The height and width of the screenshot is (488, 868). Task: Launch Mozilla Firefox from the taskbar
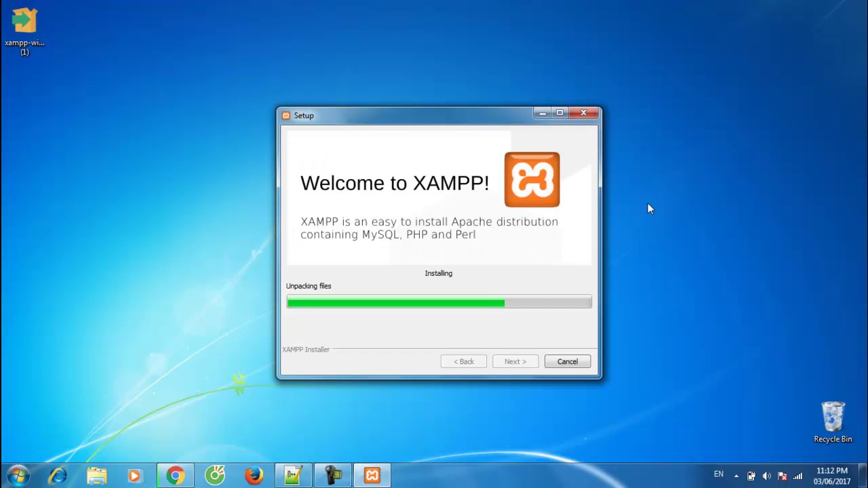click(254, 476)
